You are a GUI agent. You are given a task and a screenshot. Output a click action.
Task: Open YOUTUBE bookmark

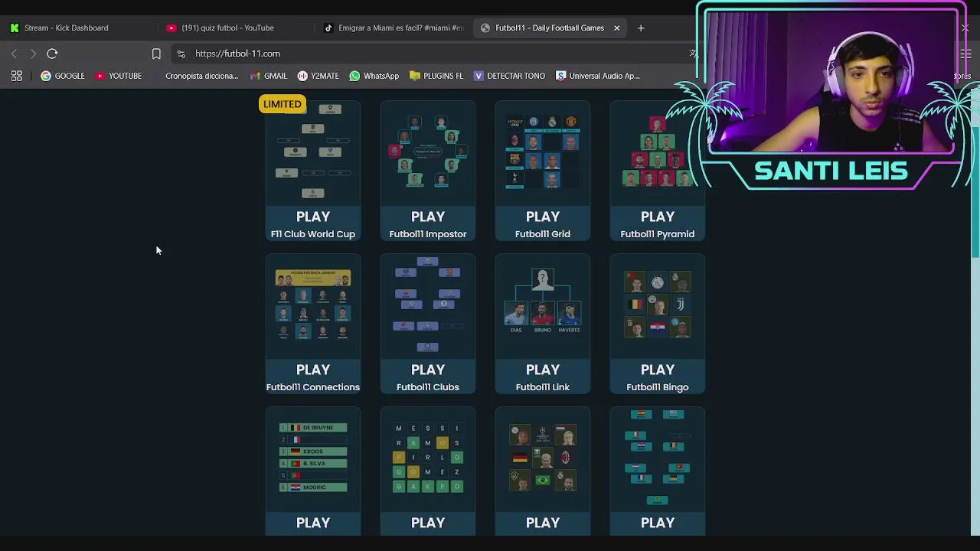coord(119,76)
